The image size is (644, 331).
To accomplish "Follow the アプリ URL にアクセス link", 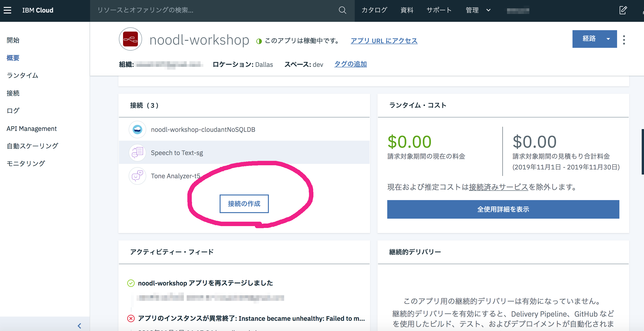I will coord(384,41).
